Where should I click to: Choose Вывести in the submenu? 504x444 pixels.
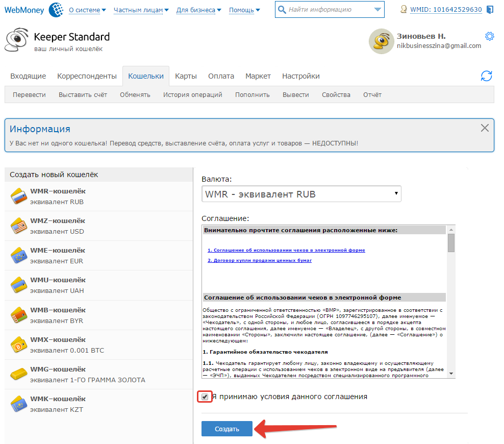click(x=296, y=95)
